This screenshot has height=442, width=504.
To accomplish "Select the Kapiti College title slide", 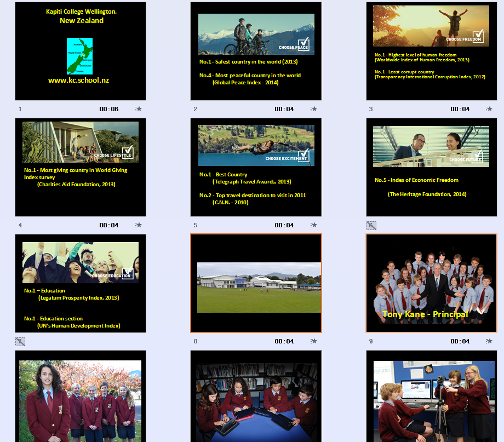I will coord(81,51).
